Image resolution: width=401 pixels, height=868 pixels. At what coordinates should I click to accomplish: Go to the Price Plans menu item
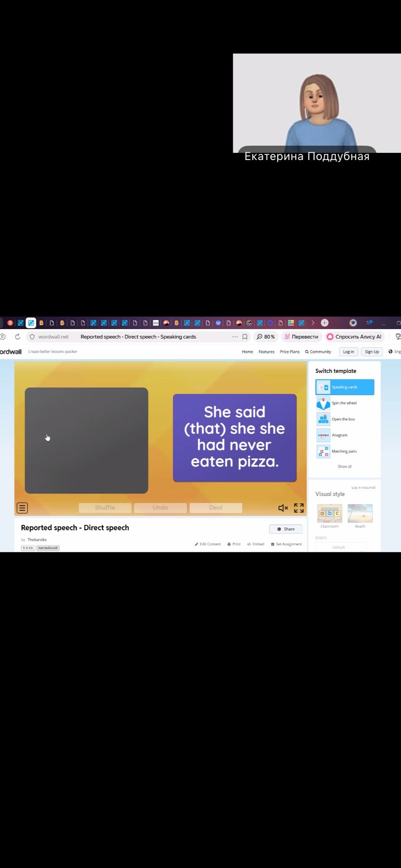290,352
